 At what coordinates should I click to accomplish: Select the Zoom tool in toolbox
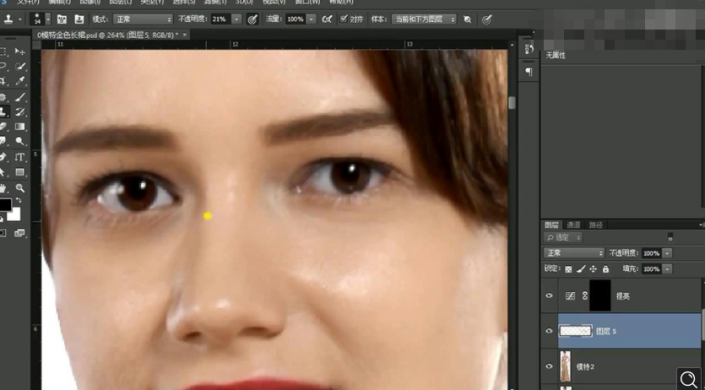click(x=20, y=188)
